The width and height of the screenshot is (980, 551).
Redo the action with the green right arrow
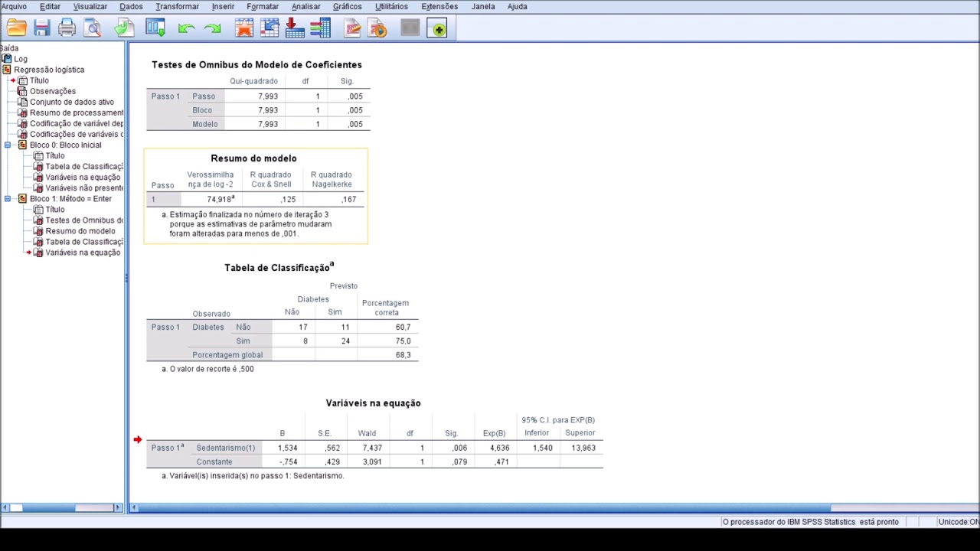(x=212, y=29)
